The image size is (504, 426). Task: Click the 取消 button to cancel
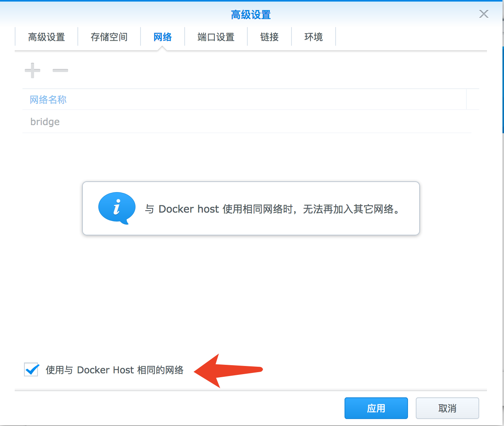(447, 408)
